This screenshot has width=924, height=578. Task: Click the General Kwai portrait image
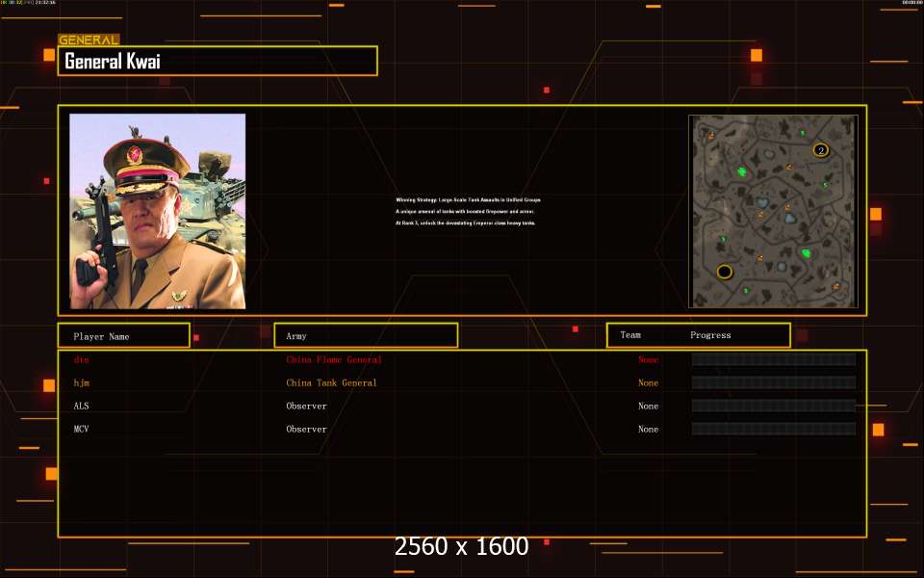[157, 211]
